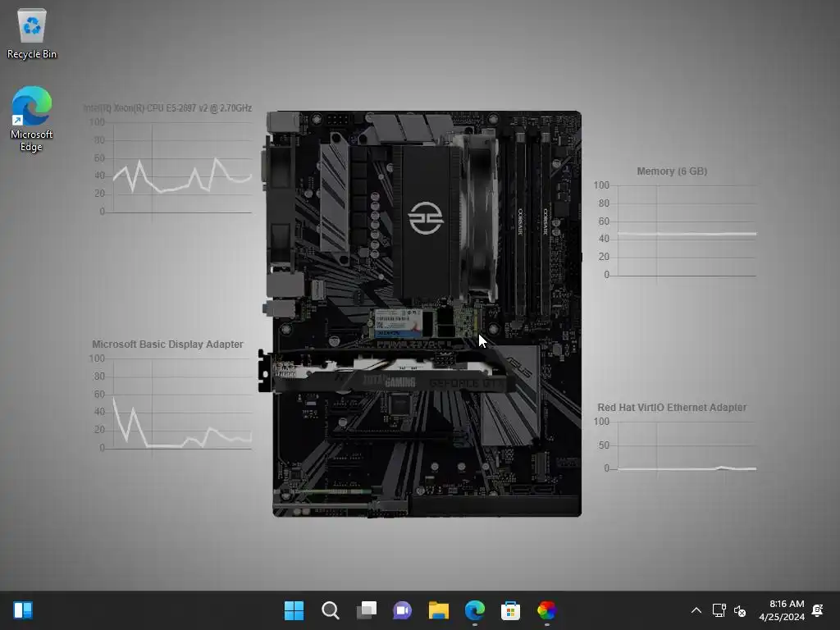
Task: Click the Red Hat VirtIO Ethernet Adapter label
Action: click(672, 408)
